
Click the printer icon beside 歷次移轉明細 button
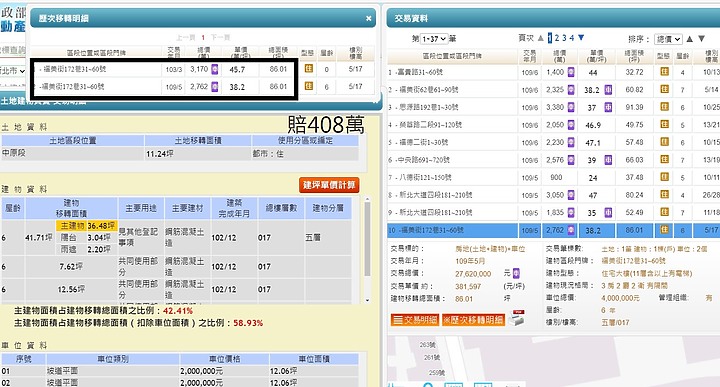tap(518, 318)
